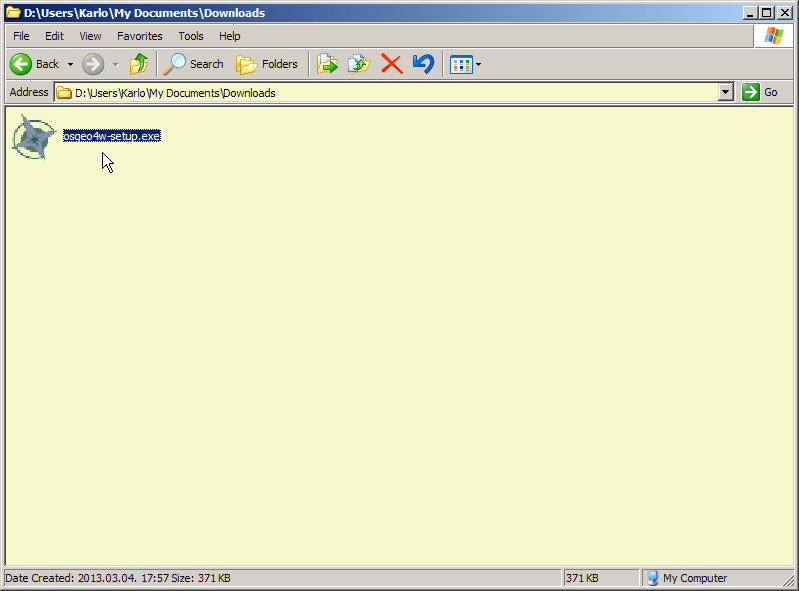Open the Tools menu

[x=191, y=36]
